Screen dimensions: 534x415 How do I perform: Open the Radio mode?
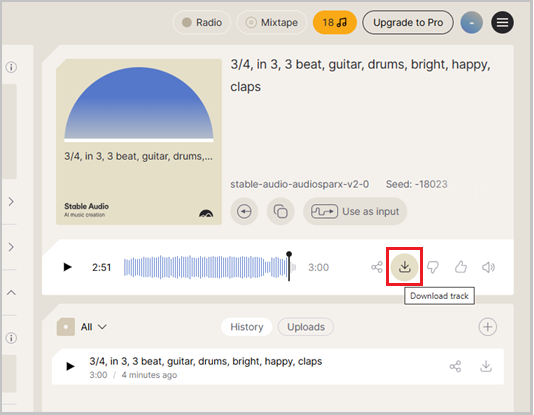tap(202, 22)
